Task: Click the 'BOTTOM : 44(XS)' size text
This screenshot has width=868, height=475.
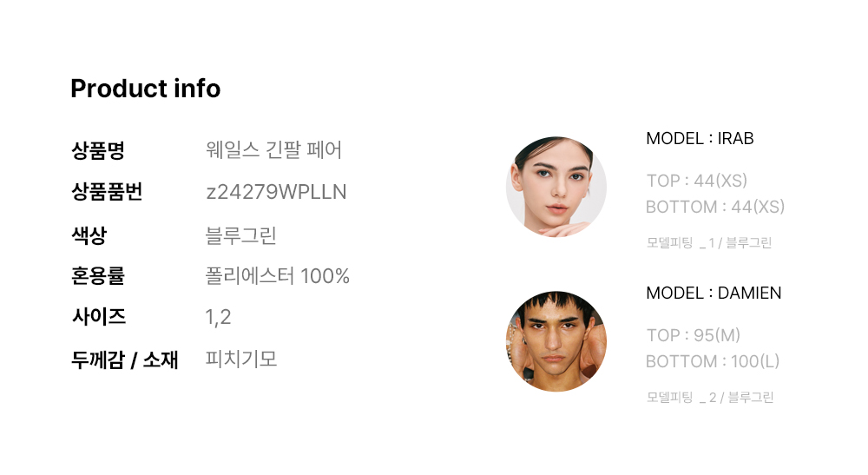Action: coord(714,207)
